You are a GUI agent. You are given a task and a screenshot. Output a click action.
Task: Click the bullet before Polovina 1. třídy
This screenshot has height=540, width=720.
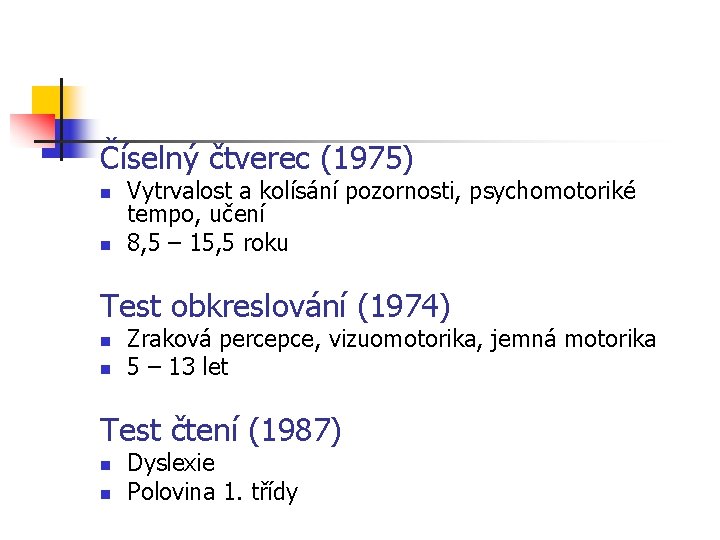click(106, 494)
